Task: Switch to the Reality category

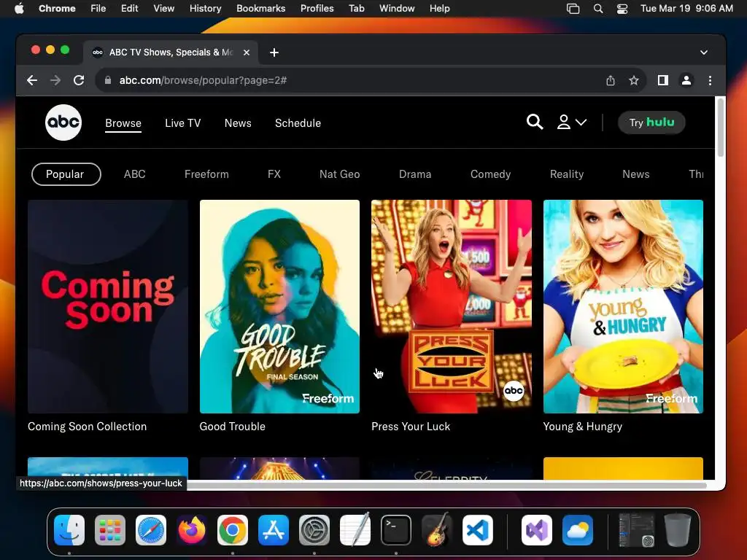Action: pyautogui.click(x=566, y=174)
